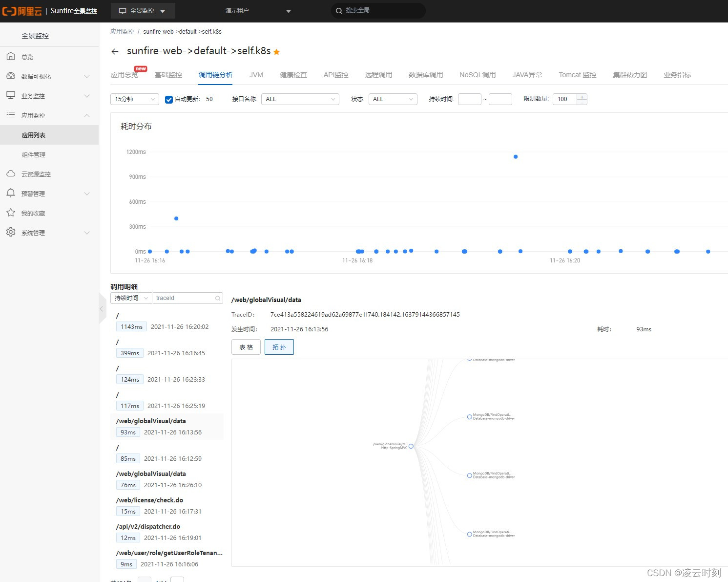The height and width of the screenshot is (582, 728).
Task: Open the 接口名称 ALL dropdown
Action: (x=300, y=99)
